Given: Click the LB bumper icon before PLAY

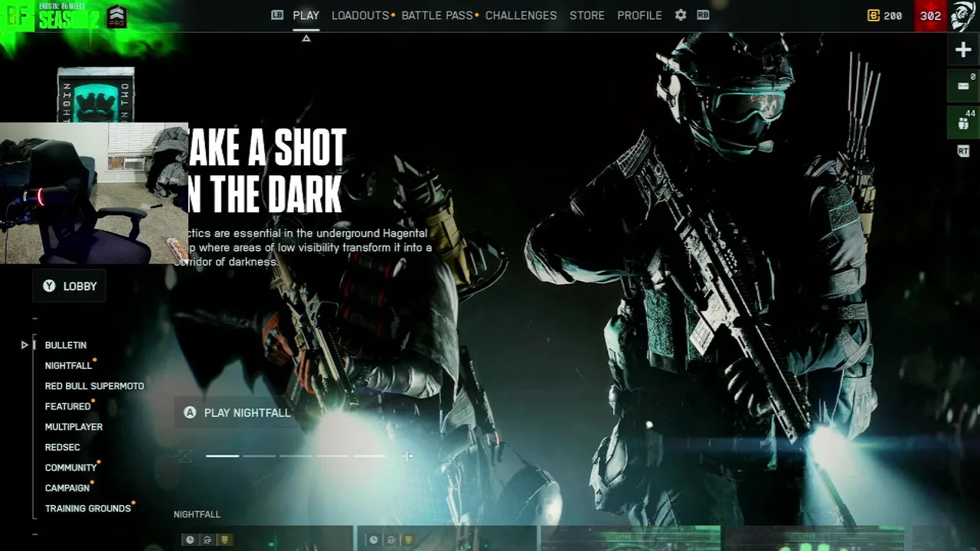Looking at the screenshot, I should (x=277, y=15).
